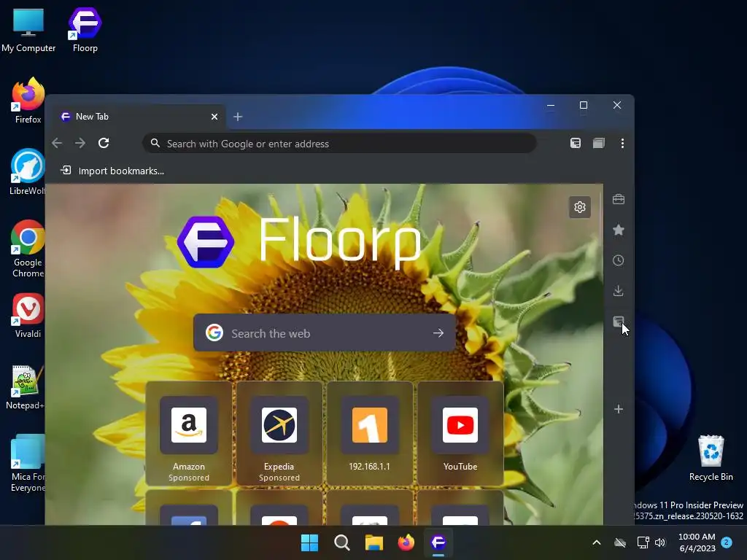This screenshot has width=747, height=560.
Task: Open the volume control in system tray
Action: click(659, 542)
